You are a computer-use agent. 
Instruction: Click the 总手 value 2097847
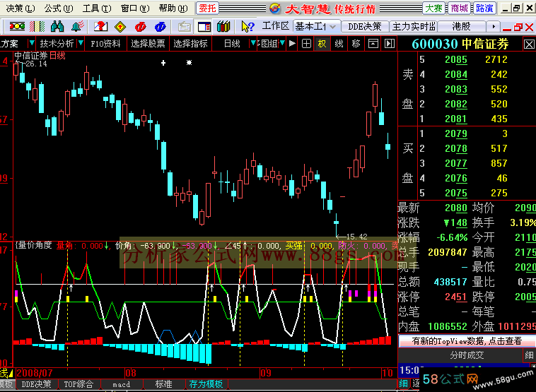448,252
